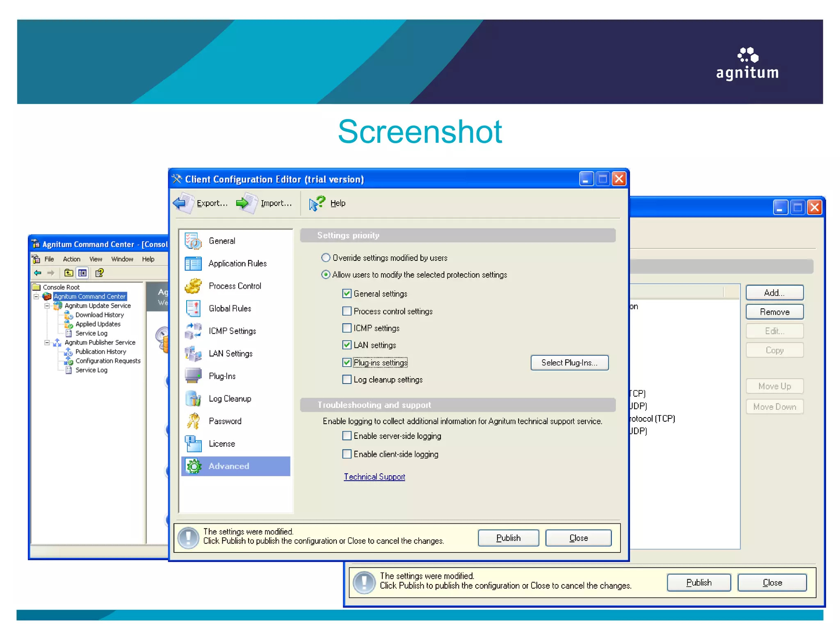Click Add button in the background window
This screenshot has height=630, width=840.
click(x=774, y=293)
